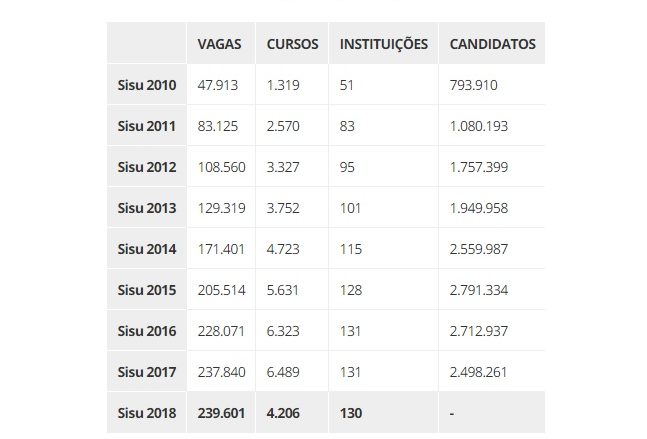Click the 2.791.334 candidatos value
Screen dimensions: 647x439
coord(479,290)
